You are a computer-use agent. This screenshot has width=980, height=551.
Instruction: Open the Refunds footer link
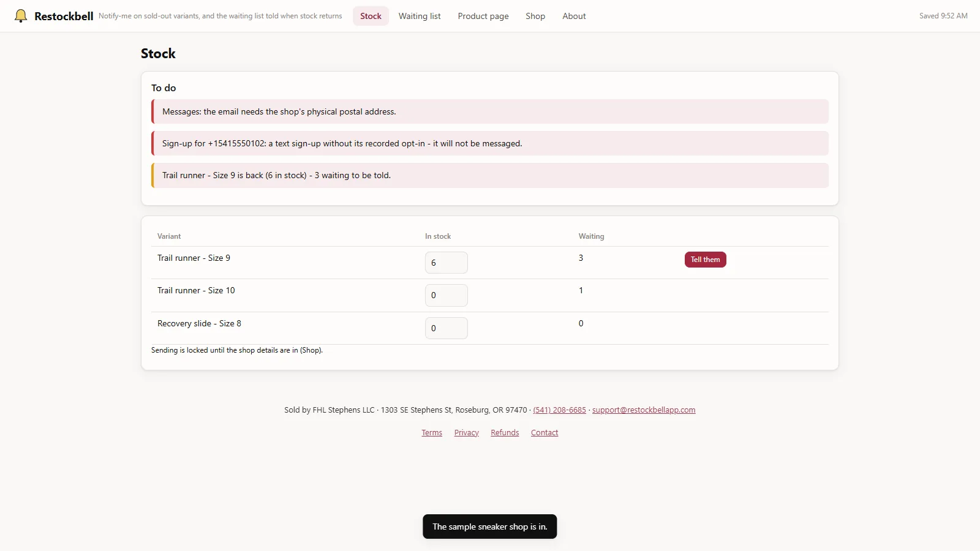505,433
